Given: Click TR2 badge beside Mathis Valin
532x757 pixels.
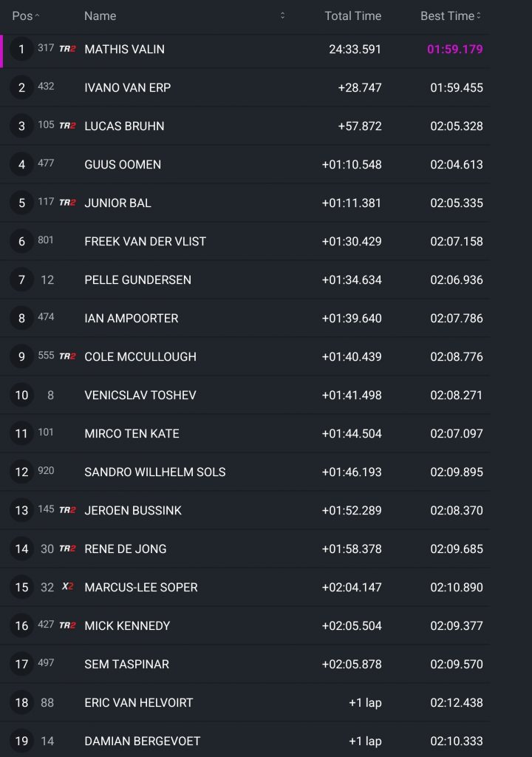Looking at the screenshot, I should pos(67,49).
